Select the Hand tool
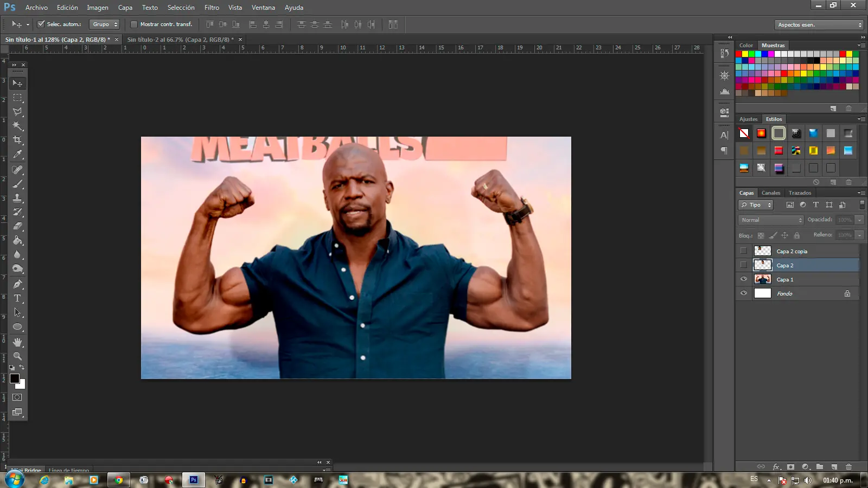 (17, 342)
